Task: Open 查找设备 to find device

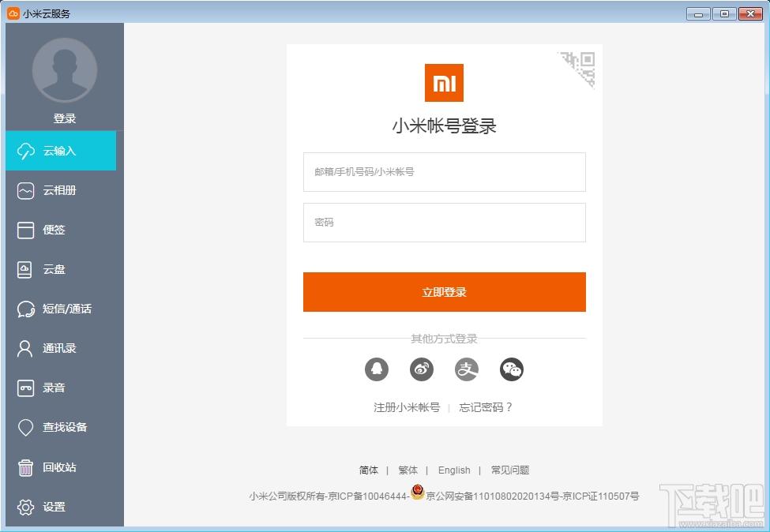Action: pyautogui.click(x=62, y=427)
